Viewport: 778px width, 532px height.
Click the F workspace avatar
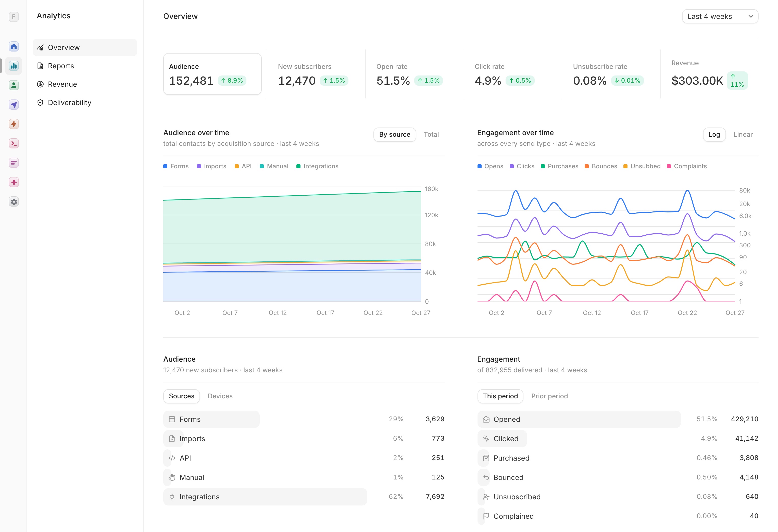point(14,17)
